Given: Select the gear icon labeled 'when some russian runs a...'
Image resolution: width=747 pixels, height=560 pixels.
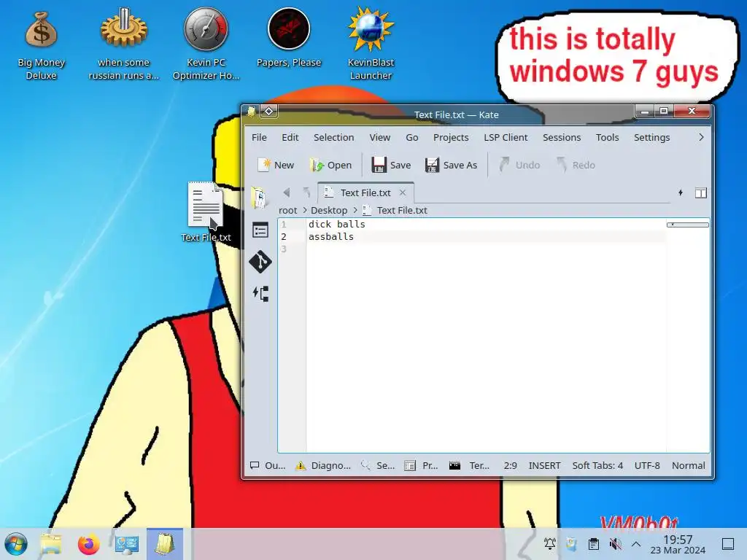Looking at the screenshot, I should pos(124,44).
